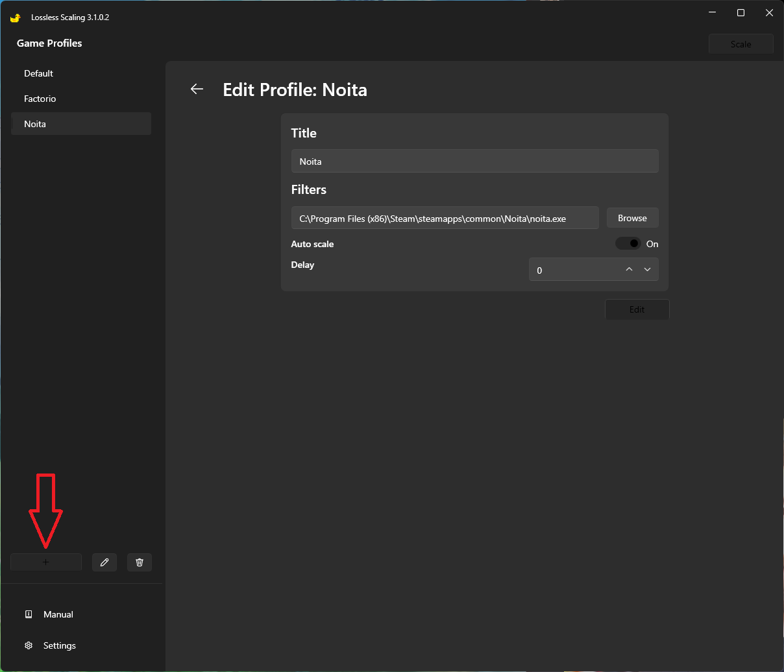The height and width of the screenshot is (672, 784).
Task: Click the Edit button below the panel
Action: pyautogui.click(x=637, y=309)
